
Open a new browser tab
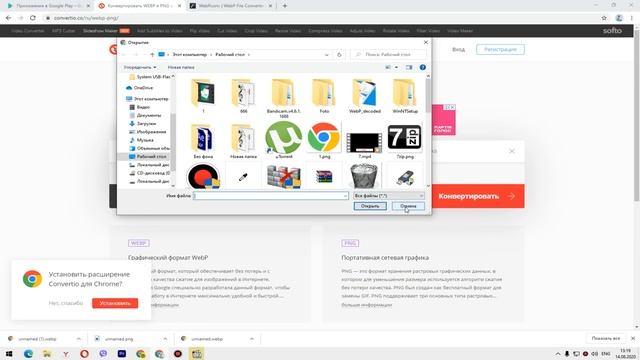(x=285, y=6)
